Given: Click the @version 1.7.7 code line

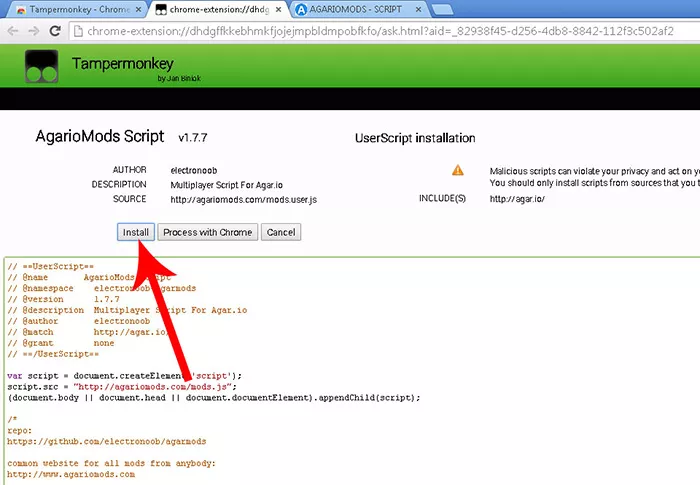Looking at the screenshot, I should tap(63, 299).
